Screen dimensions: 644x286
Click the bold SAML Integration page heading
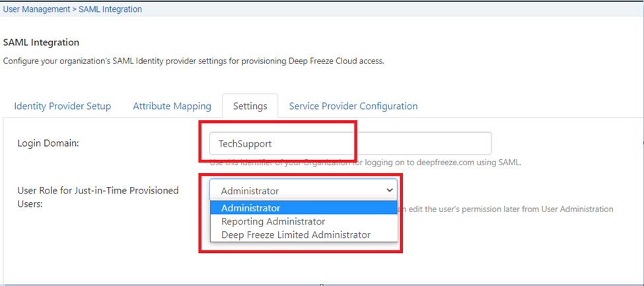pyautogui.click(x=41, y=42)
